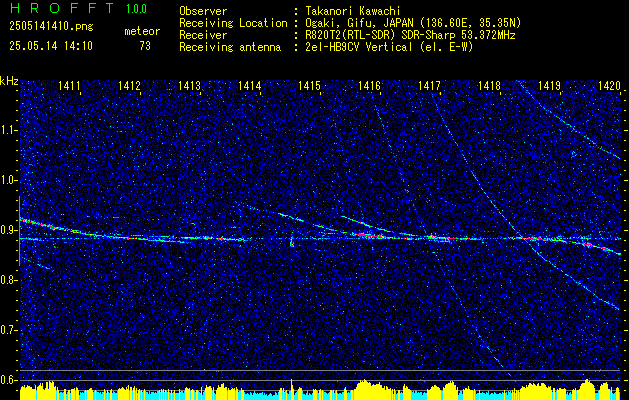Click the HROFFT title text

(62, 8)
